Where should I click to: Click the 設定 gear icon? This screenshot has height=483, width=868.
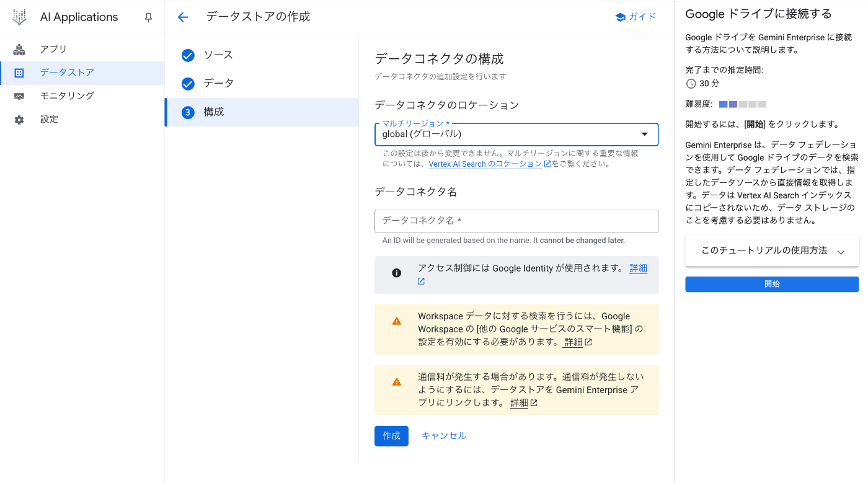pos(19,120)
